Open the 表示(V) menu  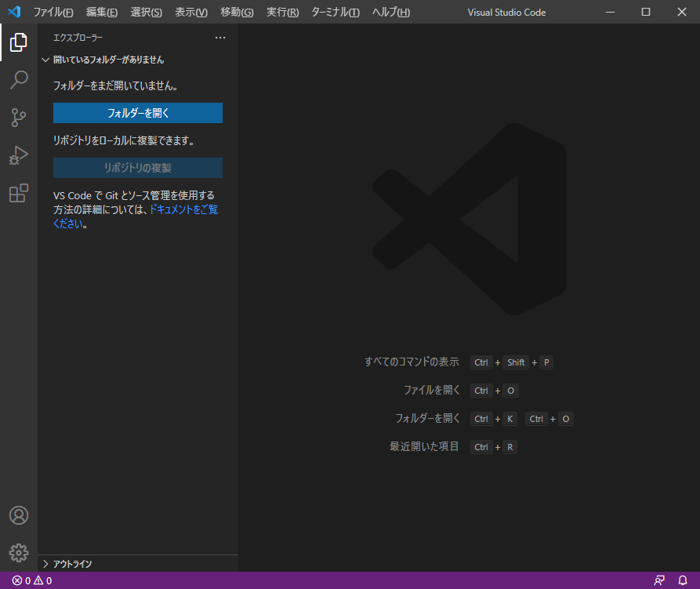[191, 12]
